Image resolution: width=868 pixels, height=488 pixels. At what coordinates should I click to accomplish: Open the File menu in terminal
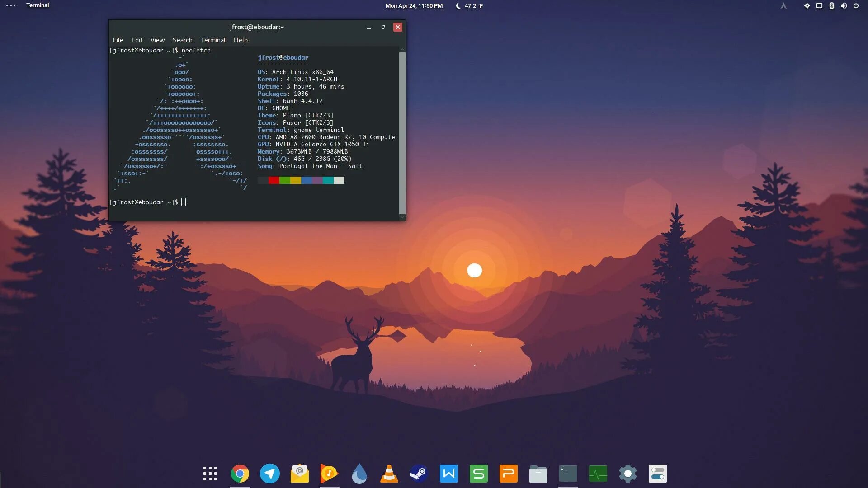[x=118, y=40]
